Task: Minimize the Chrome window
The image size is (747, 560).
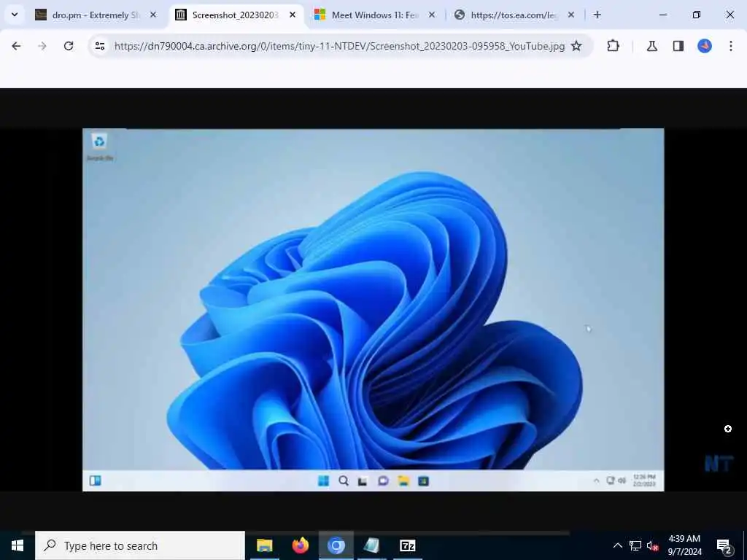Action: pos(662,15)
